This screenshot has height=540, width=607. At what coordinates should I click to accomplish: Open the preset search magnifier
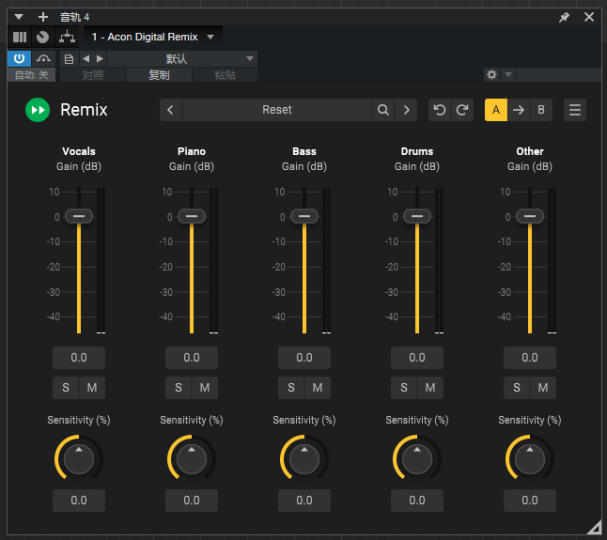383,110
